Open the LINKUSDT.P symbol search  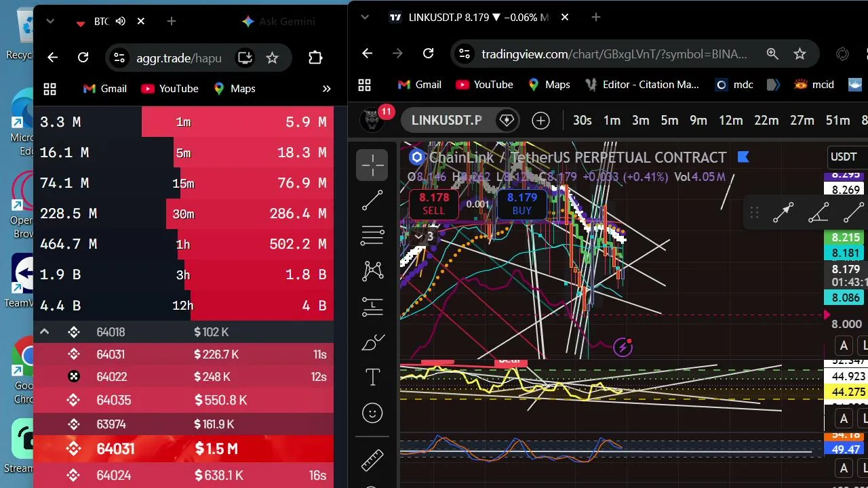tap(446, 121)
